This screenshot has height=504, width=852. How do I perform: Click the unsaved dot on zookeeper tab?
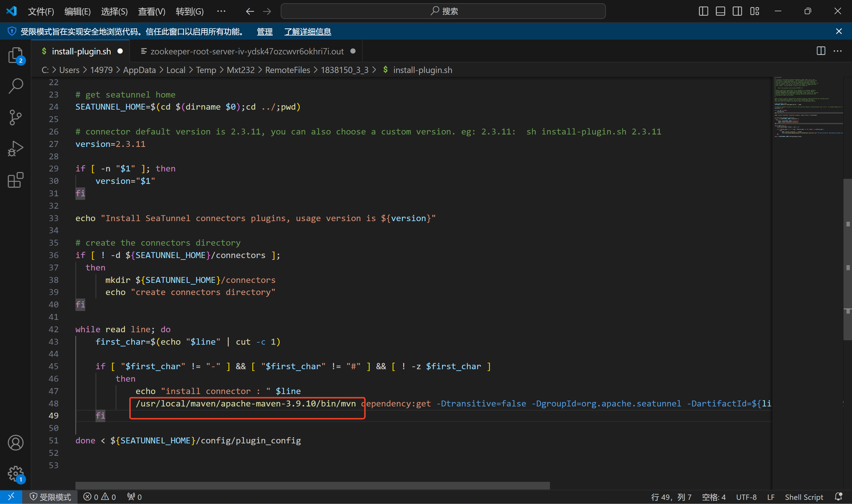(x=353, y=51)
